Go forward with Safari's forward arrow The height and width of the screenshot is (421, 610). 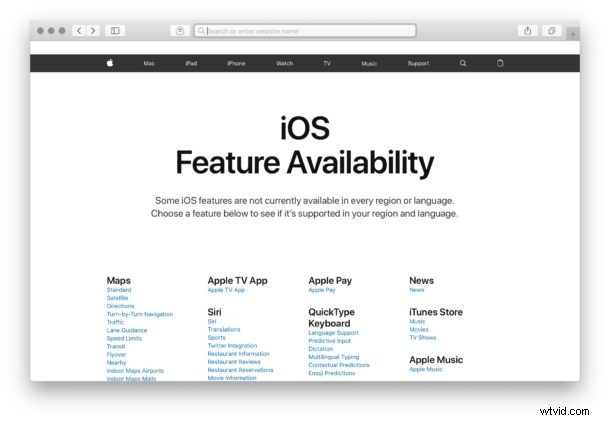93,31
